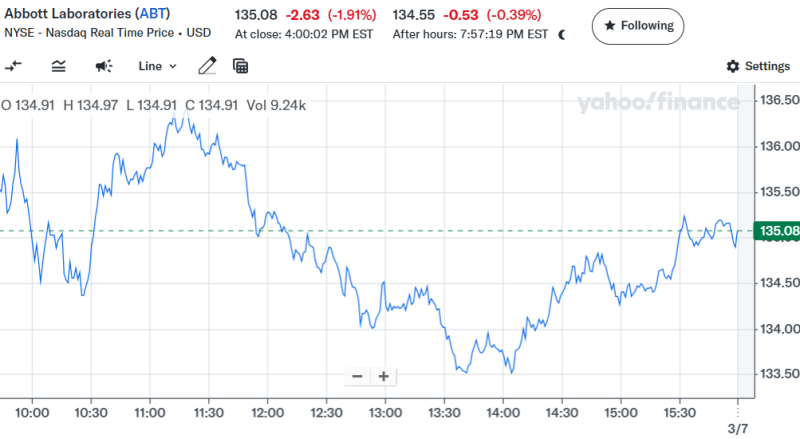Image resolution: width=800 pixels, height=439 pixels.
Task: Open the indicators icon
Action: click(58, 66)
